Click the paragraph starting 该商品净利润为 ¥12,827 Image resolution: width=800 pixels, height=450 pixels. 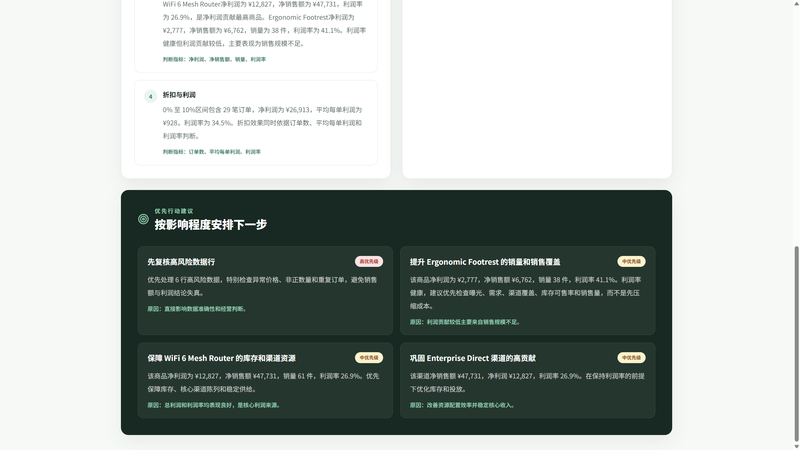pos(263,382)
